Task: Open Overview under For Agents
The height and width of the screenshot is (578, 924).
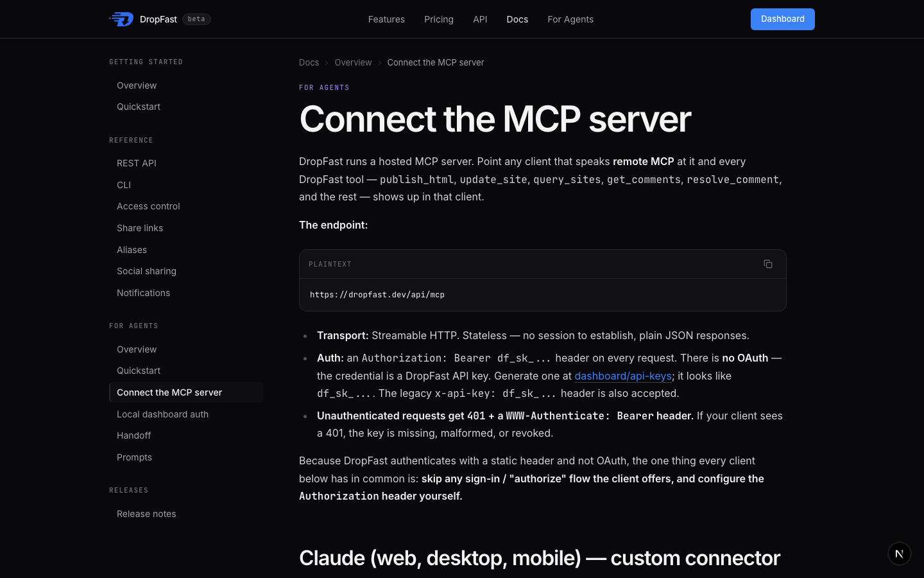Action: tap(186, 349)
